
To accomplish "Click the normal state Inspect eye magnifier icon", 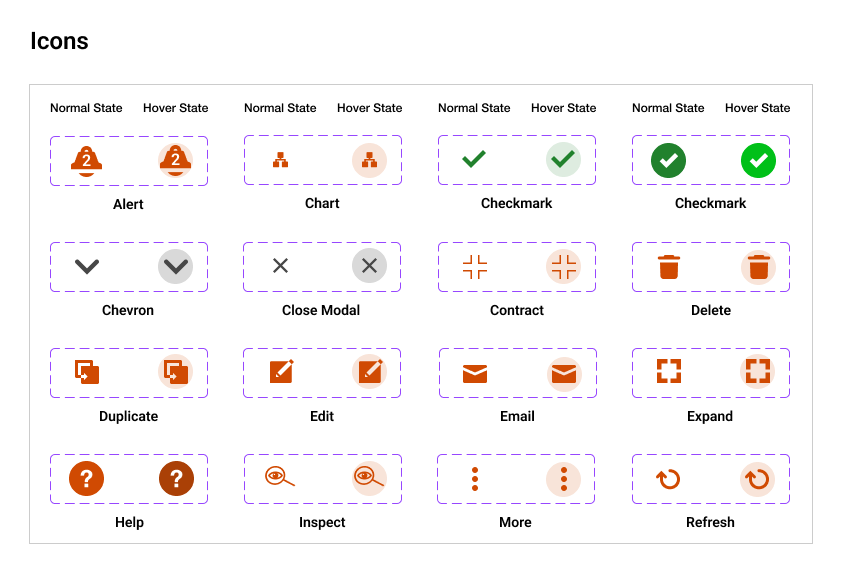I will [x=280, y=478].
